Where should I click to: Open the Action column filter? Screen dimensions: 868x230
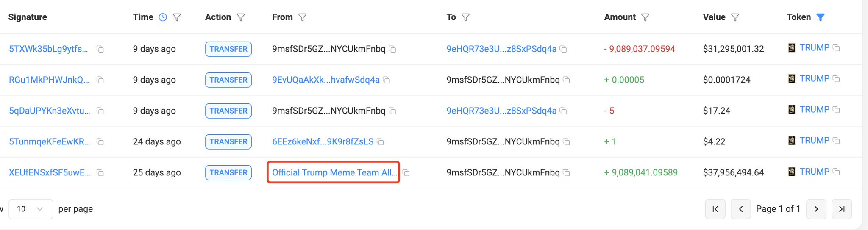point(241,17)
